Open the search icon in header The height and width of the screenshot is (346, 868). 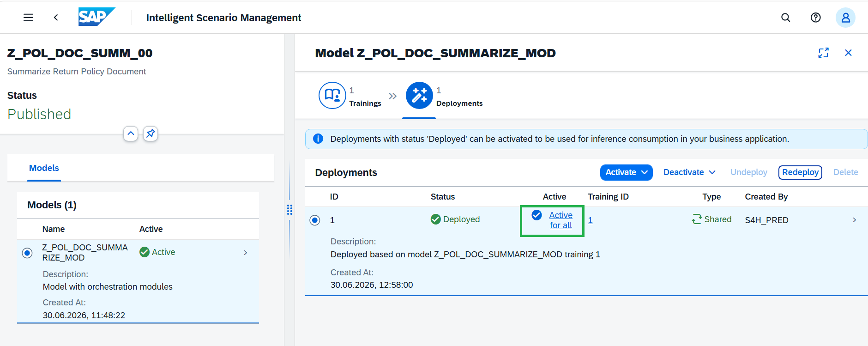pyautogui.click(x=785, y=18)
